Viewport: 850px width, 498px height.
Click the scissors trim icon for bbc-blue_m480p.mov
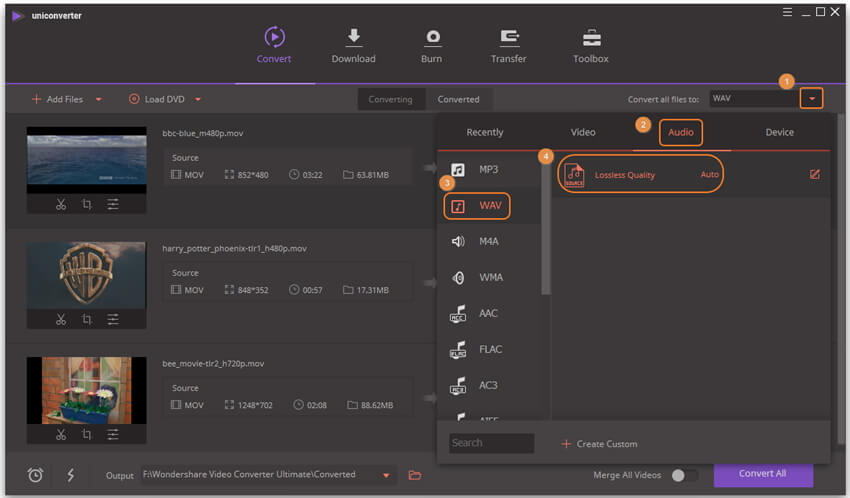(x=61, y=204)
